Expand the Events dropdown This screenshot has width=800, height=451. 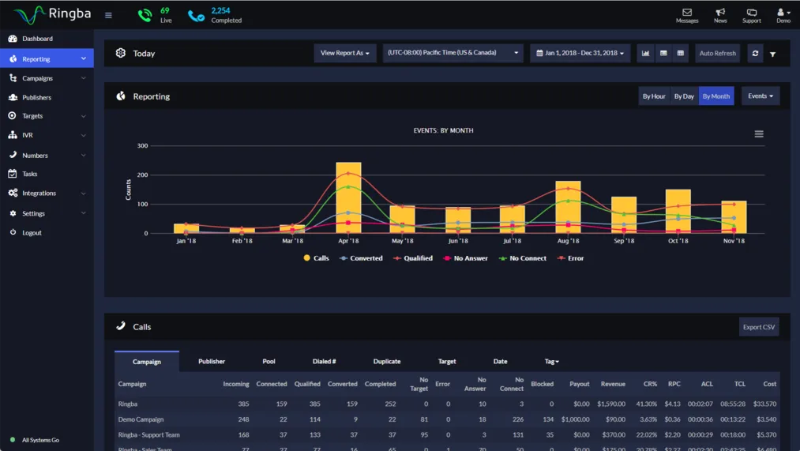tap(760, 96)
